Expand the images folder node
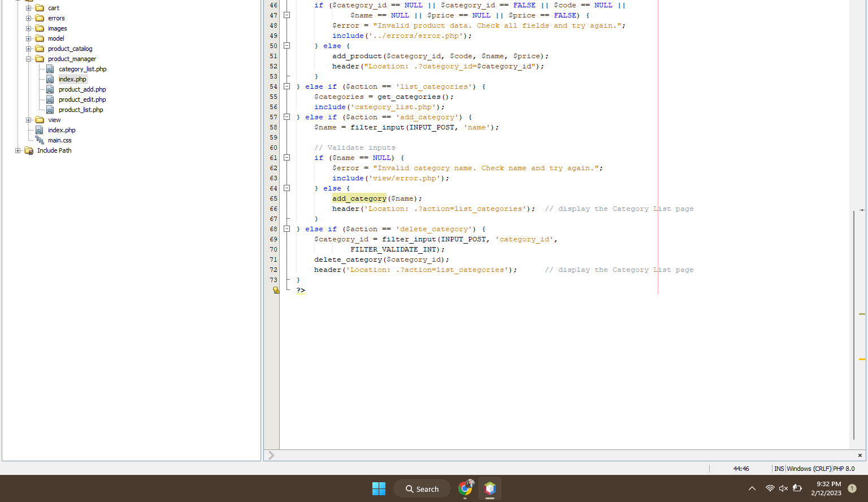The width and height of the screenshot is (868, 502). click(x=29, y=28)
